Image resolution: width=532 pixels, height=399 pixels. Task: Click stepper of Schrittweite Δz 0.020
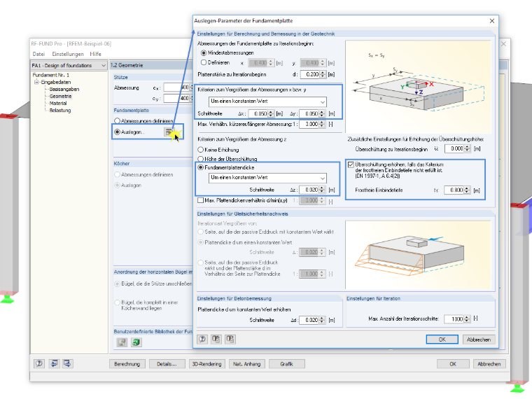click(322, 190)
